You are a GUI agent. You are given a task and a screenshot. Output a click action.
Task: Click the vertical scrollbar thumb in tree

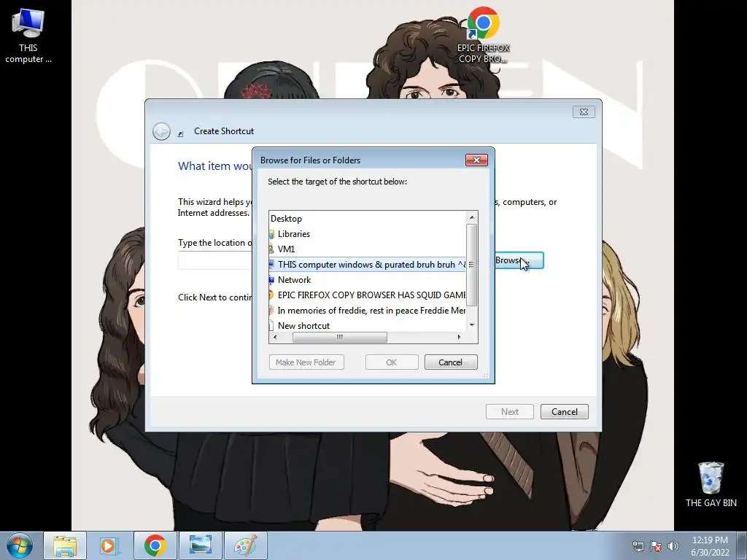(472, 265)
